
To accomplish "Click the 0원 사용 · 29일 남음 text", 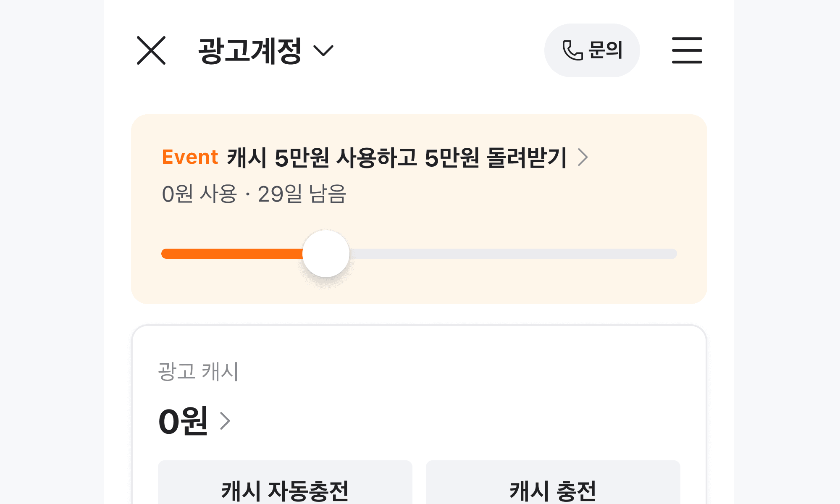I will click(x=254, y=194).
